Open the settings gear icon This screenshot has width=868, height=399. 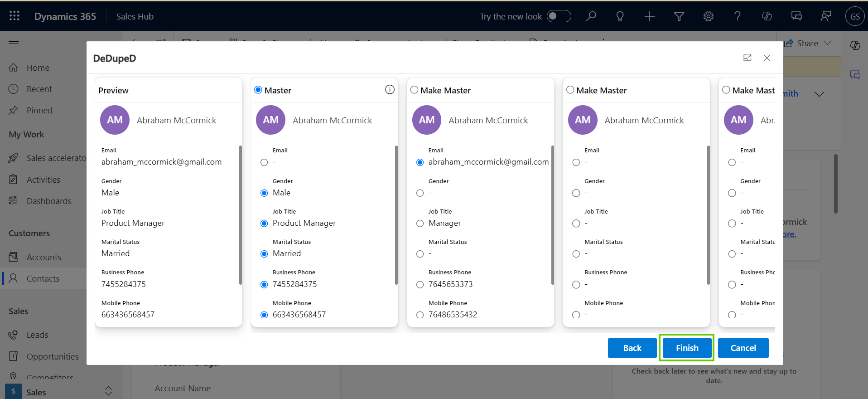point(708,16)
